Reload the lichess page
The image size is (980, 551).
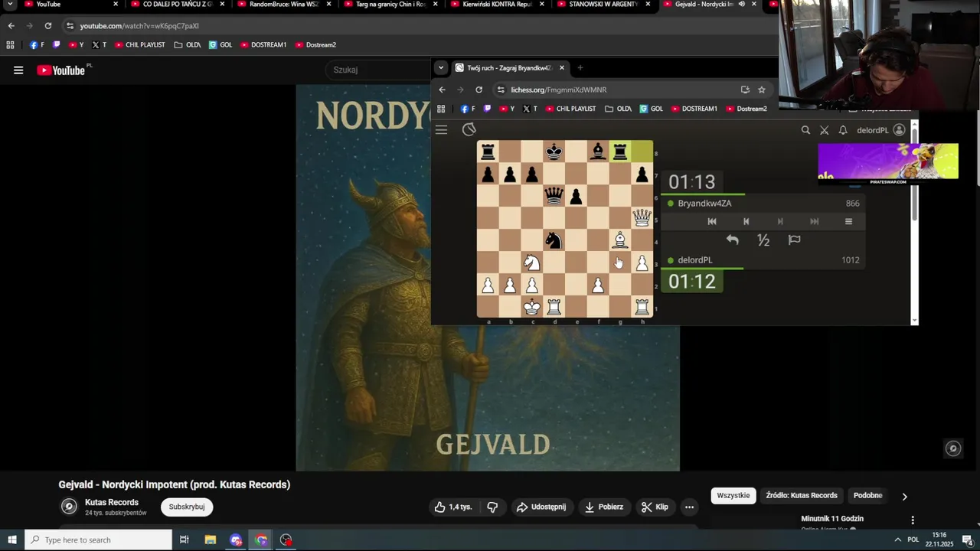[479, 90]
